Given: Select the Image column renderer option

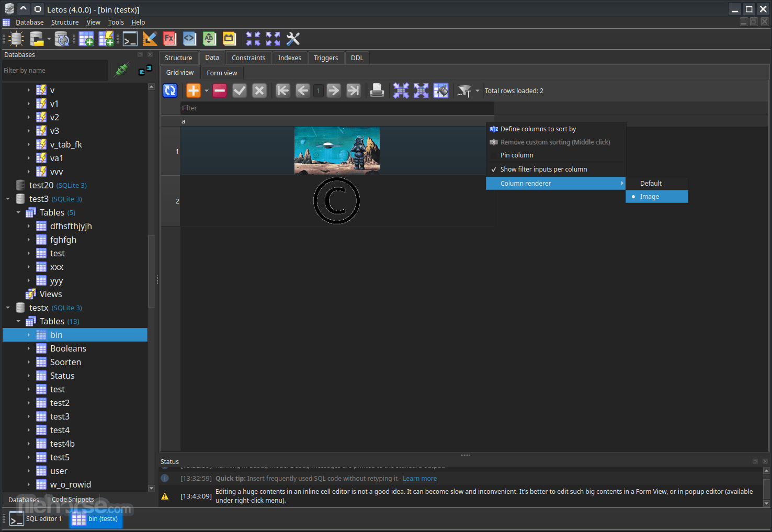Looking at the screenshot, I should click(657, 197).
